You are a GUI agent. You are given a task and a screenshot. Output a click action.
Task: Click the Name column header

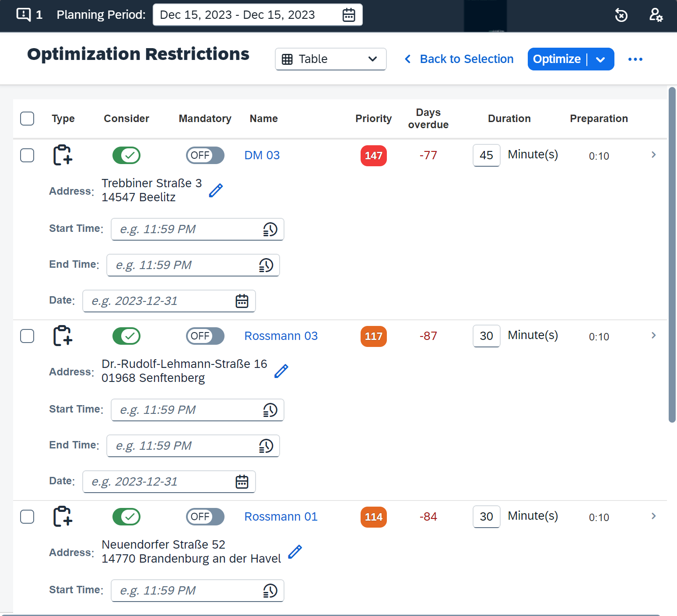264,119
